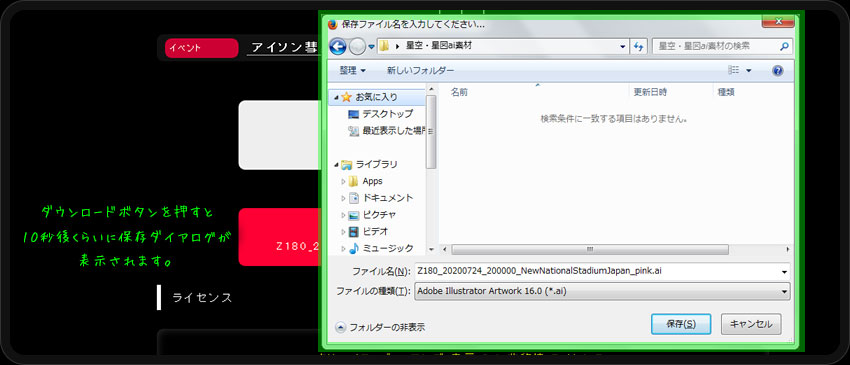Click the search magnifier icon
This screenshot has width=850, height=365.
tap(784, 47)
